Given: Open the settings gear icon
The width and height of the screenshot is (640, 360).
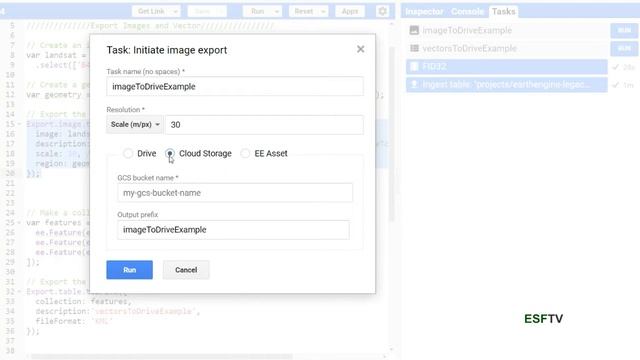Looking at the screenshot, I should tap(382, 11).
